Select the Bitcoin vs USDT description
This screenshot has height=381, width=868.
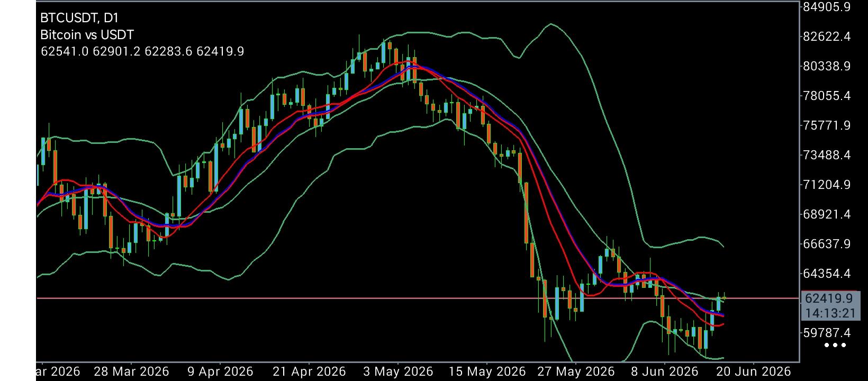(87, 35)
